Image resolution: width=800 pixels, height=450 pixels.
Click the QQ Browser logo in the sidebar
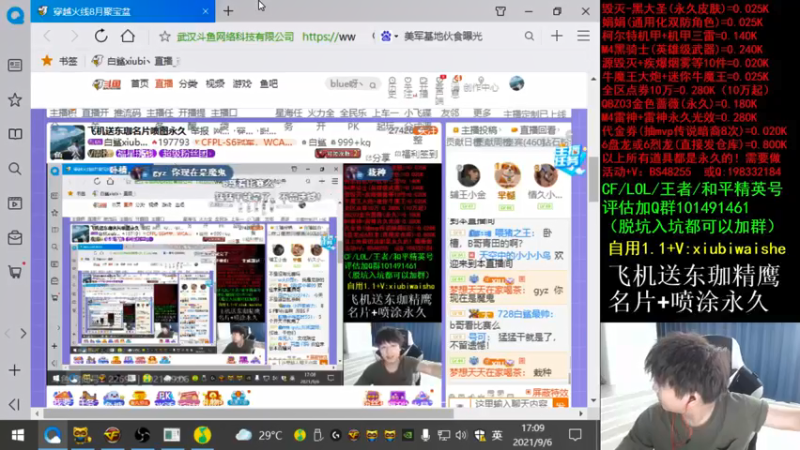[x=15, y=14]
